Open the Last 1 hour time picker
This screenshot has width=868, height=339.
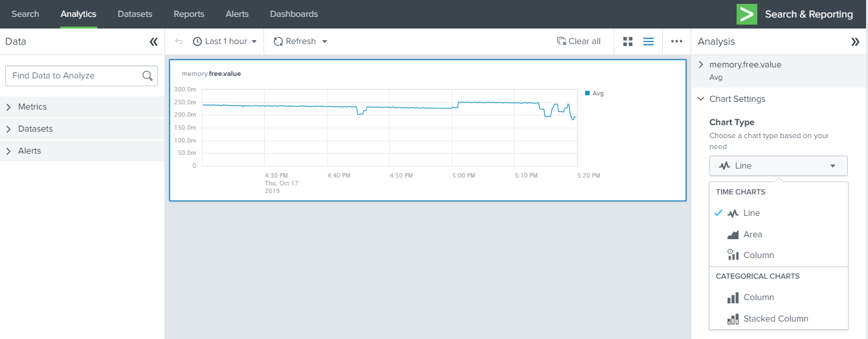click(x=225, y=41)
